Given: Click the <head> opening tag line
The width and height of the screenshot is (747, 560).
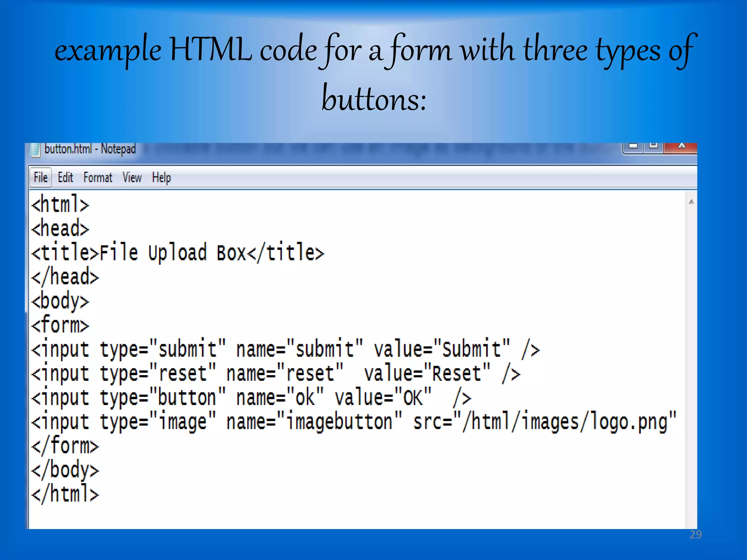Looking at the screenshot, I should tap(60, 229).
